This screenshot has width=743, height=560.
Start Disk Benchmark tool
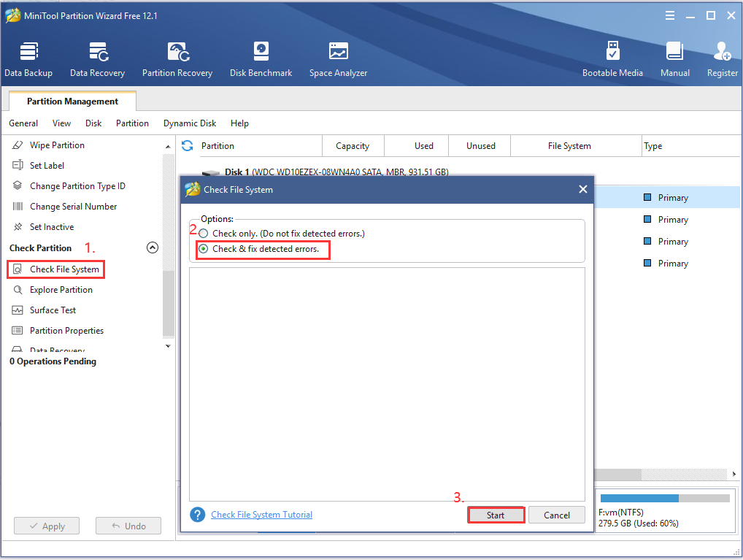pos(261,59)
